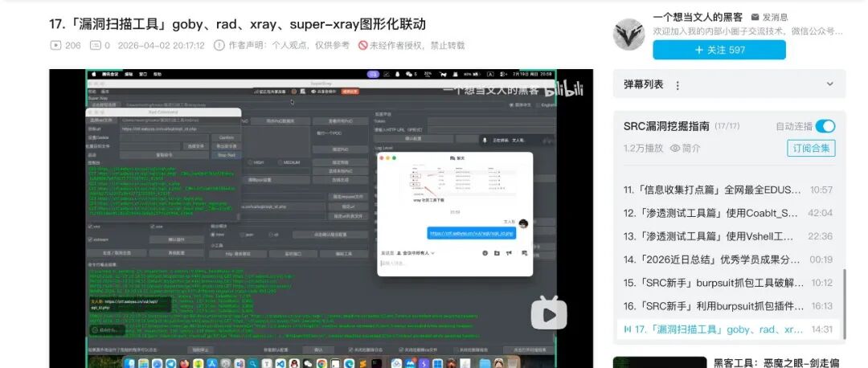The image size is (868, 368).
Task: Click the red no-repost prohibition icon
Action: 363,45
